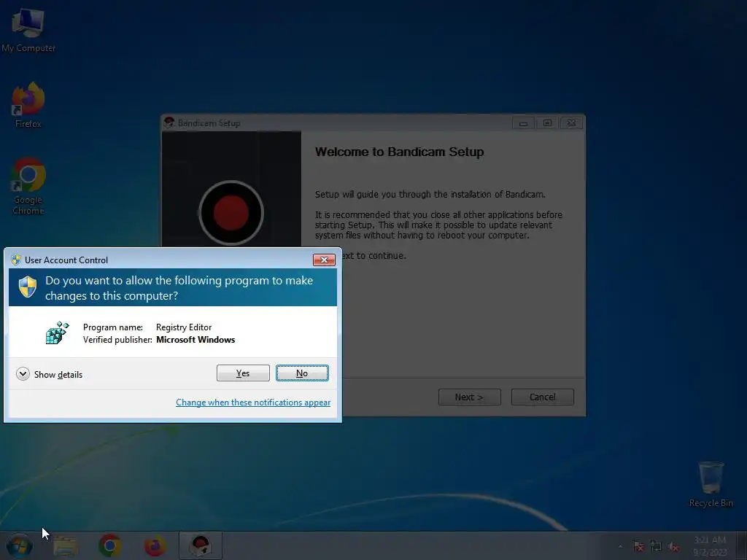
Task: Click Cancel in Bandicam Setup window
Action: click(x=542, y=397)
